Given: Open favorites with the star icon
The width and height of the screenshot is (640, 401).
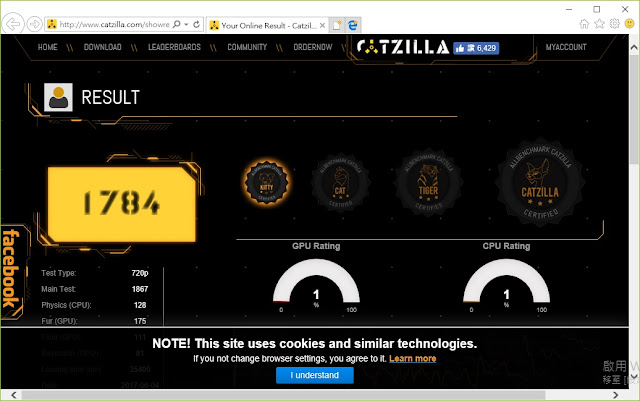Looking at the screenshot, I should pos(599,24).
